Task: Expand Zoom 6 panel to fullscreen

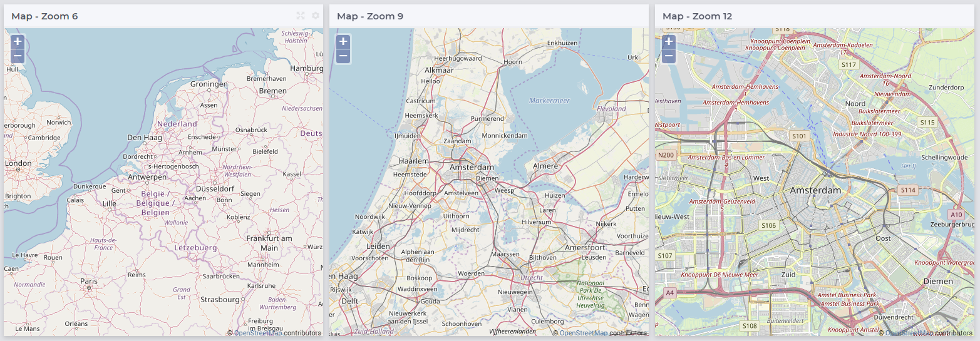Action: click(301, 16)
